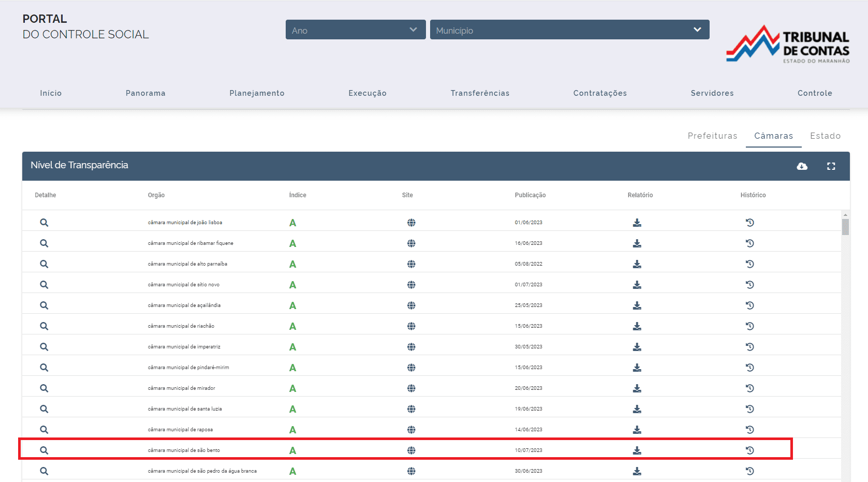
Task: Open detail magnifier for São Pedro da Água Branca
Action: click(x=44, y=471)
